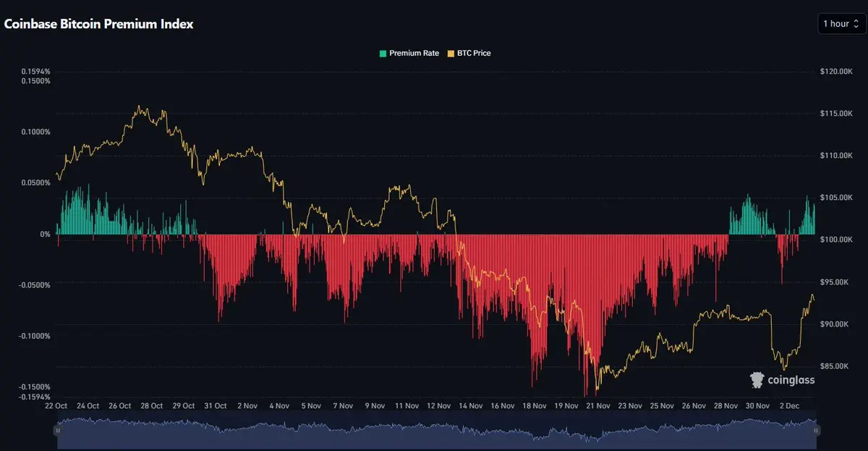Click the Coinbase Bitcoin Premium Index title
This screenshot has height=451, width=868.
coord(99,24)
